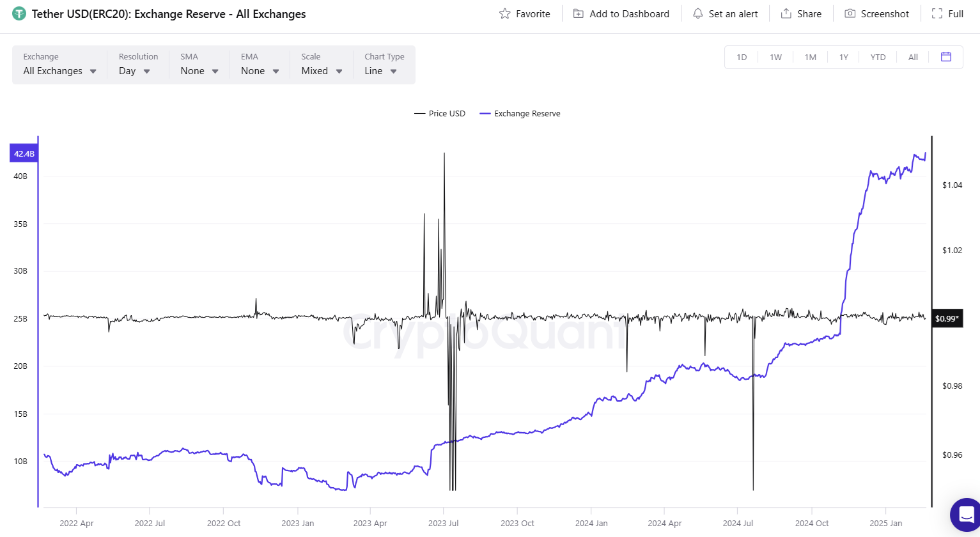Image resolution: width=980 pixels, height=537 pixels.
Task: Click the Full screen expand icon
Action: (x=937, y=13)
